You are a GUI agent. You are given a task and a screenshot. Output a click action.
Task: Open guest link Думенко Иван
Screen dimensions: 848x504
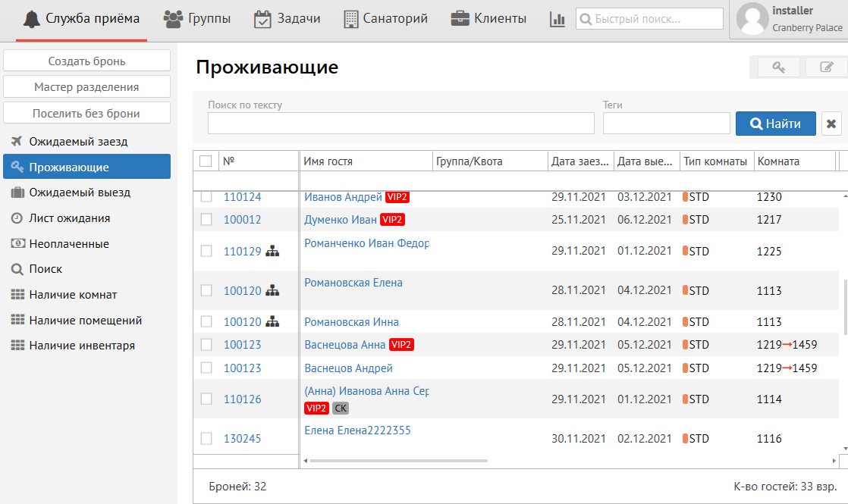pos(341,220)
